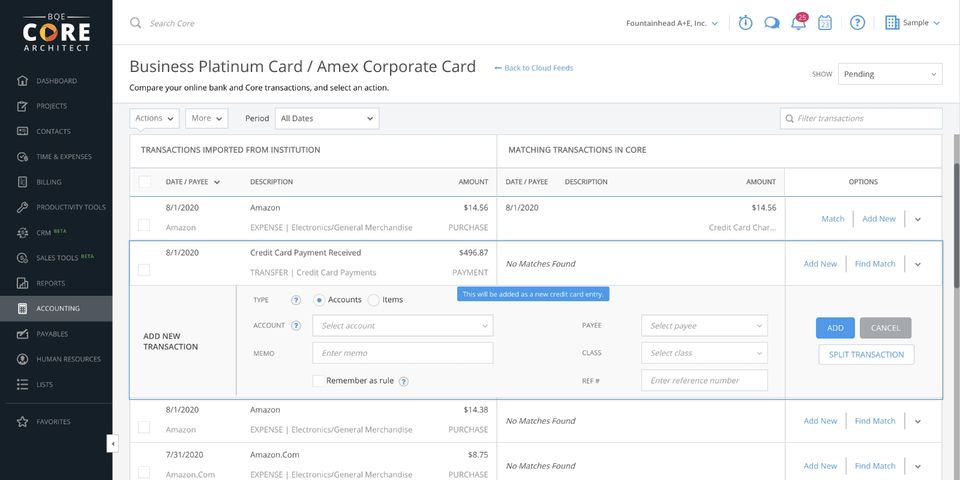
Task: Check the Remember as rule checkbox
Action: point(318,381)
